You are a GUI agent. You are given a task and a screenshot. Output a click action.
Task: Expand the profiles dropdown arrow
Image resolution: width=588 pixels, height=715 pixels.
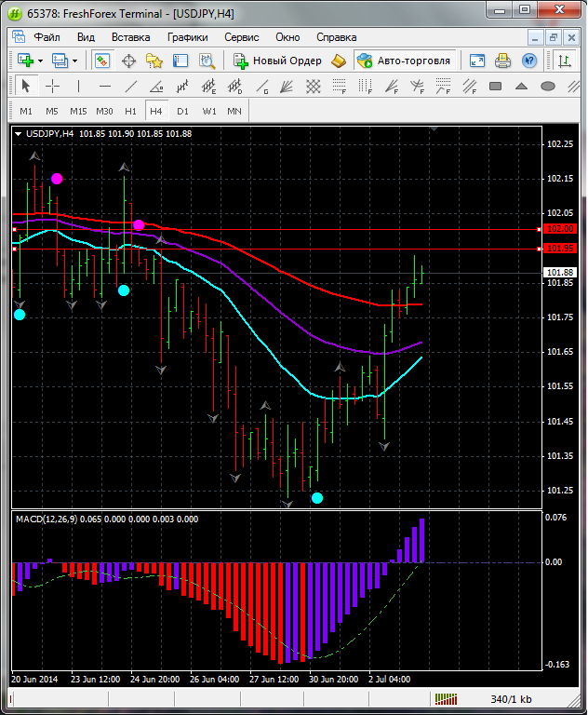pyautogui.click(x=75, y=61)
